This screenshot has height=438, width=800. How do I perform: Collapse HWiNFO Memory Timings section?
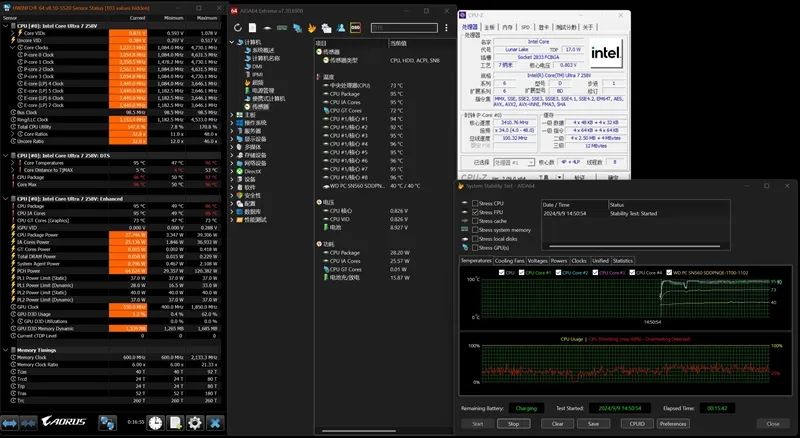tap(6, 350)
